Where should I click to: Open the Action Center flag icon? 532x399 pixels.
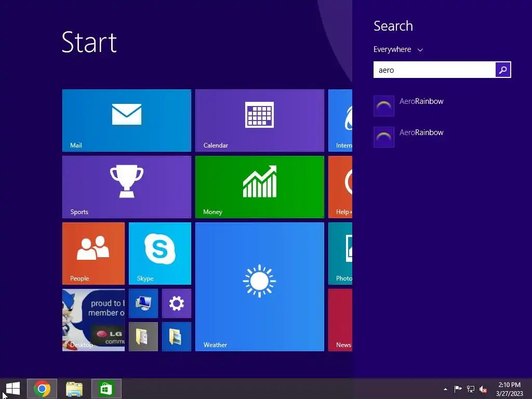coord(458,389)
